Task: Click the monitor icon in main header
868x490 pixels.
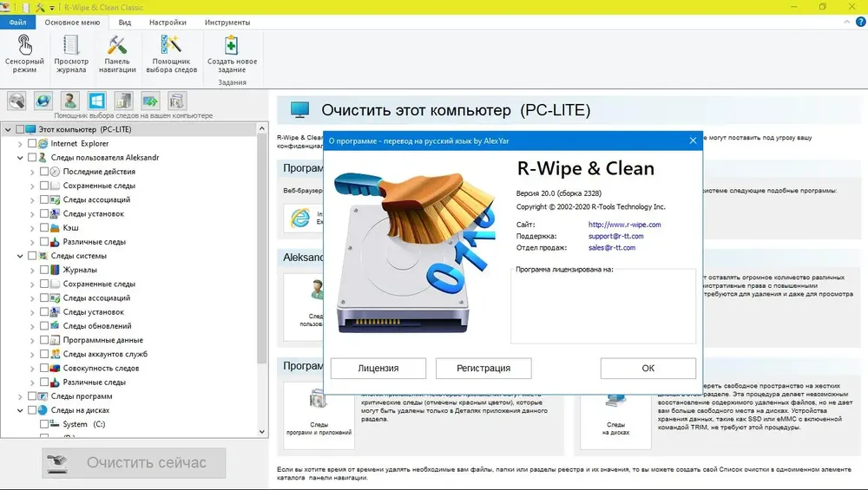Action: (299, 109)
